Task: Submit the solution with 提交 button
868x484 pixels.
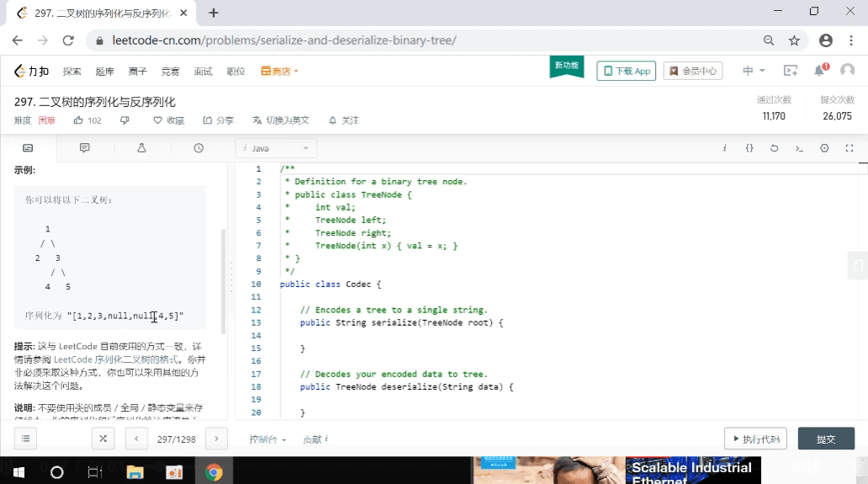Action: click(x=826, y=439)
